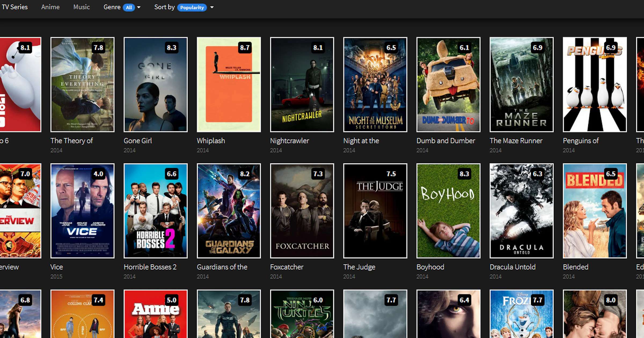This screenshot has width=644, height=338.
Task: Click the 'Horrible Bosses 2' title
Action: pyautogui.click(x=150, y=267)
